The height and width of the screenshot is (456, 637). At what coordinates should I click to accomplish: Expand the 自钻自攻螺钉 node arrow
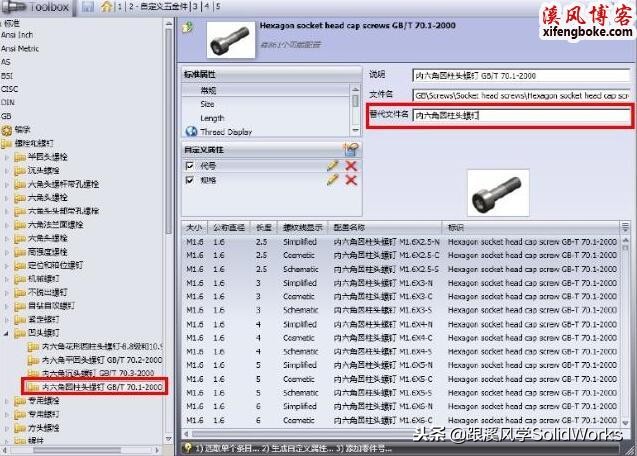(x=6, y=306)
